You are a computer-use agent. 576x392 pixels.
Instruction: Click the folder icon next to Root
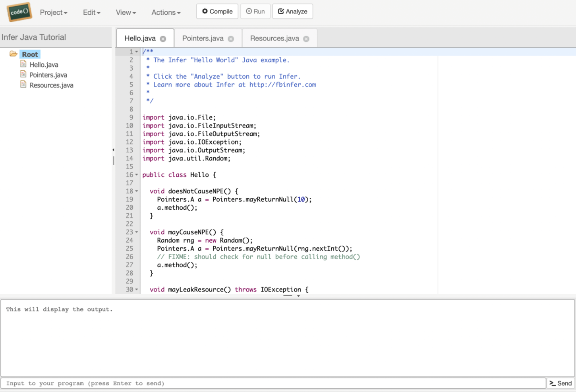pos(14,54)
